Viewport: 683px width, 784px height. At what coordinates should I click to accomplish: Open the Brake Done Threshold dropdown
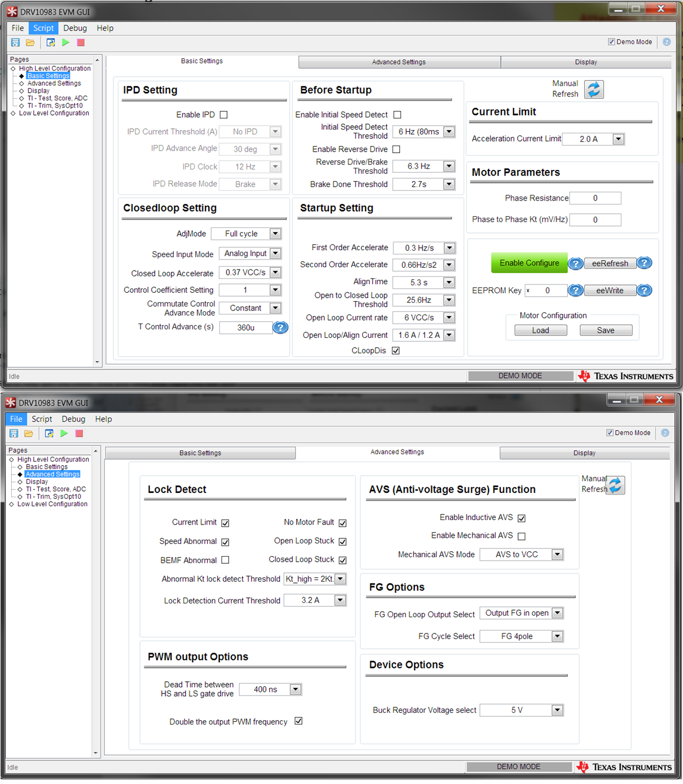tap(449, 184)
